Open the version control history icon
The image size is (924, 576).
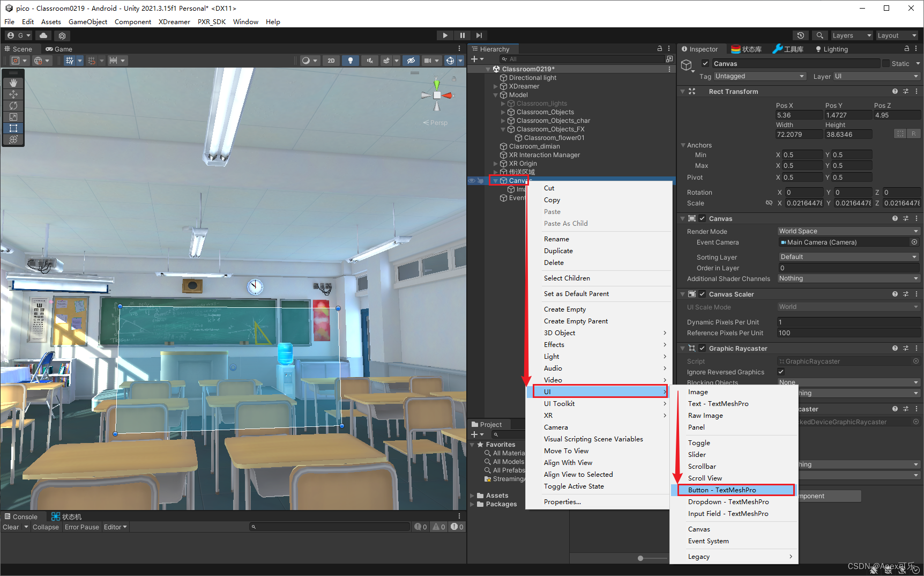coord(801,35)
